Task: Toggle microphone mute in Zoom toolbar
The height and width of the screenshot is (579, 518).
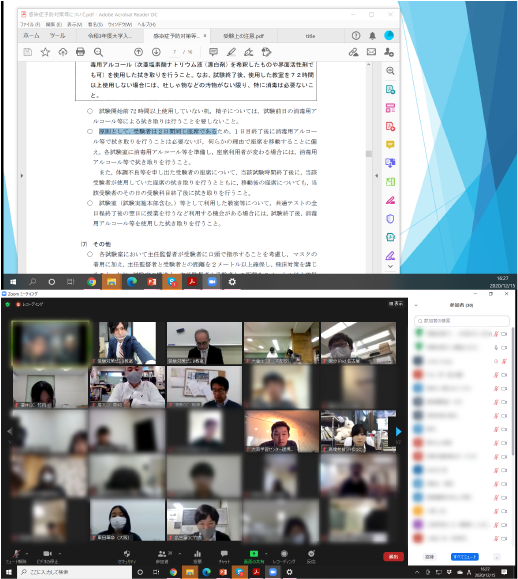Action: (16, 556)
